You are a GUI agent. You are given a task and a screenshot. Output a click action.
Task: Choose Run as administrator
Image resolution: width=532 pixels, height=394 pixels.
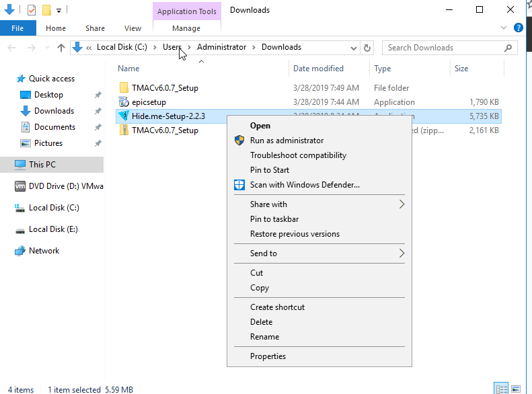[319, 141]
